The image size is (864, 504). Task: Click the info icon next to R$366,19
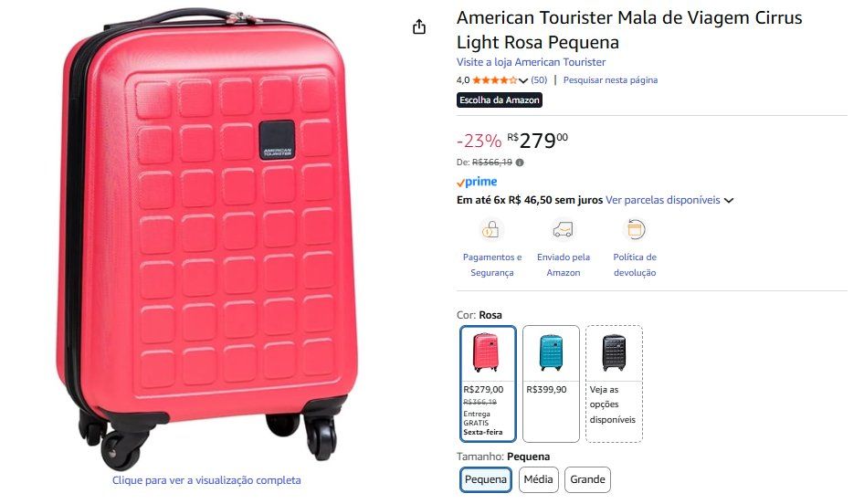520,163
